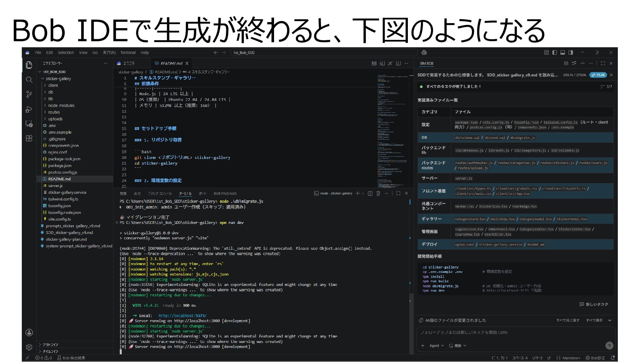Maximize the Bob panel with fullscreen icon
Image resolution: width=644 pixels, height=362 pixels.
pos(603,63)
